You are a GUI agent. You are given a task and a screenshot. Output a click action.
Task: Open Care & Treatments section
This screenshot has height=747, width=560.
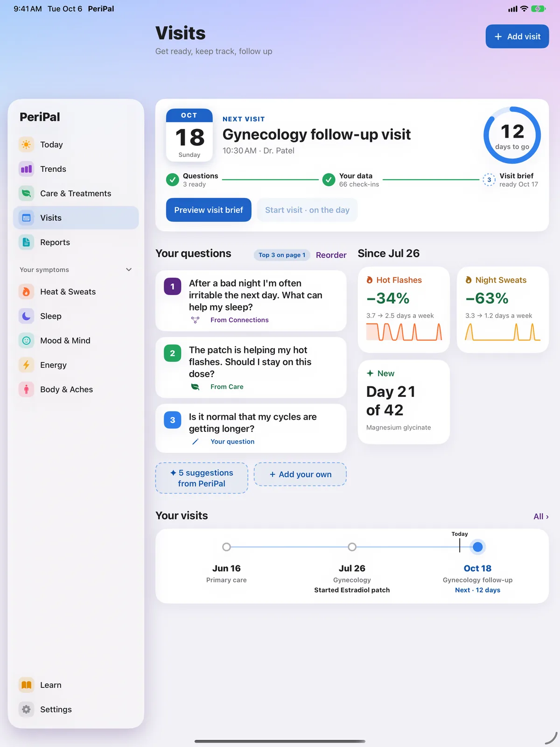click(x=76, y=193)
